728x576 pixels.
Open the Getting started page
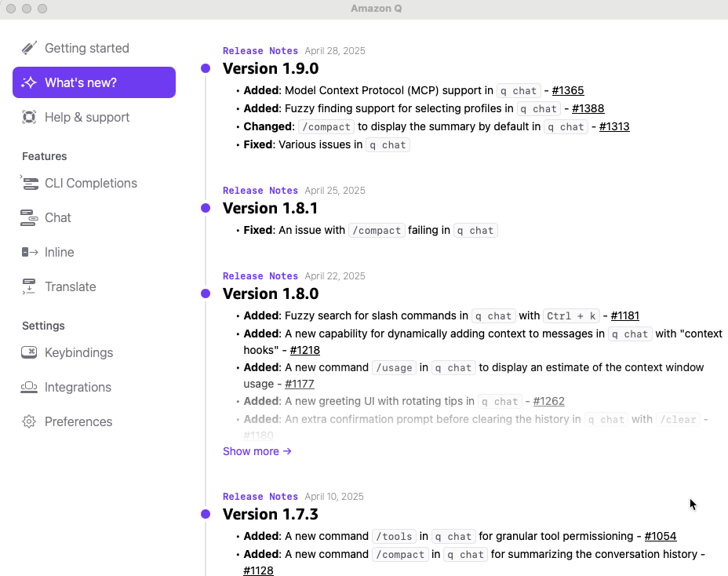pos(94,48)
